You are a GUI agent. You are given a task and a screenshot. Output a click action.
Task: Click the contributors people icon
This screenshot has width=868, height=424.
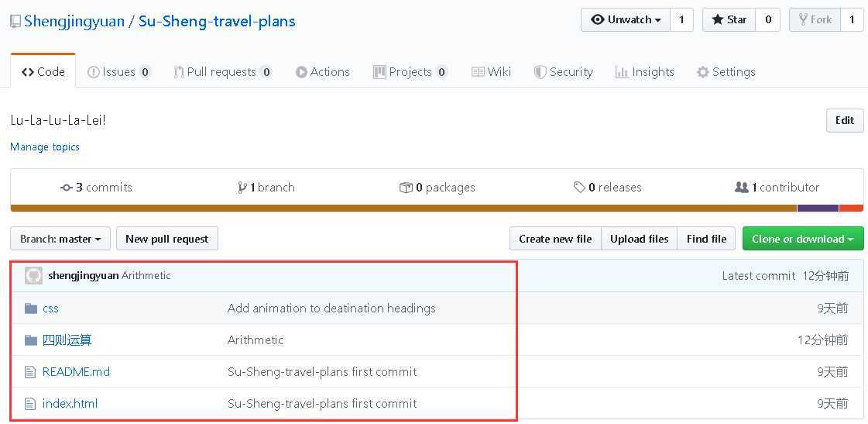[741, 188]
